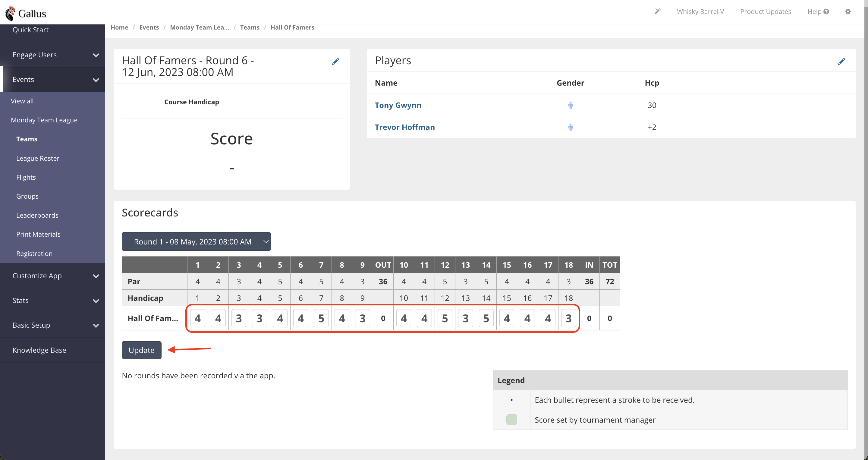The image size is (868, 460).
Task: Click Tony Gwynn's handicap value 30
Action: [x=652, y=105]
